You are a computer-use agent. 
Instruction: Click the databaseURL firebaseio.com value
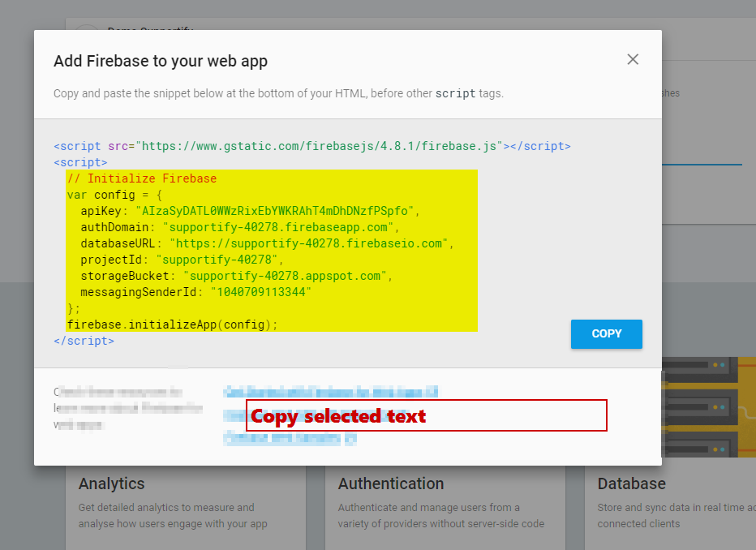309,243
